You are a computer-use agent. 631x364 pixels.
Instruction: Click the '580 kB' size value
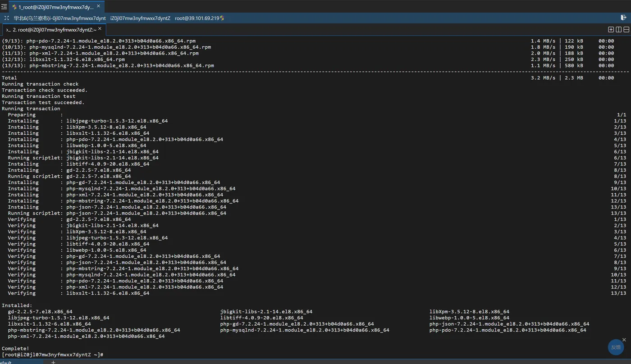[x=574, y=65]
